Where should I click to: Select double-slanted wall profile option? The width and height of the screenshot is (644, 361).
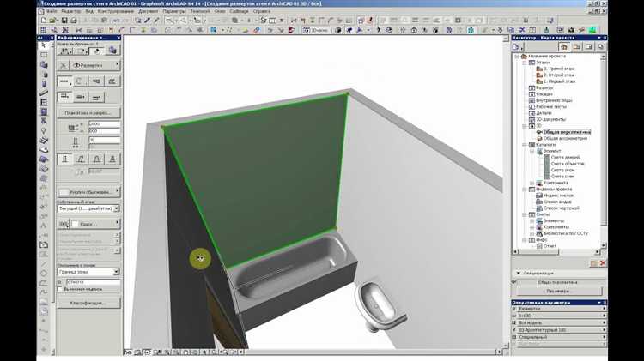point(96,159)
